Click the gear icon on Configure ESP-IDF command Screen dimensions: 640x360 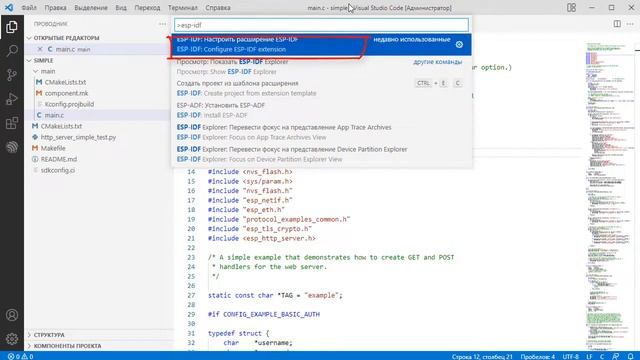coord(459,44)
